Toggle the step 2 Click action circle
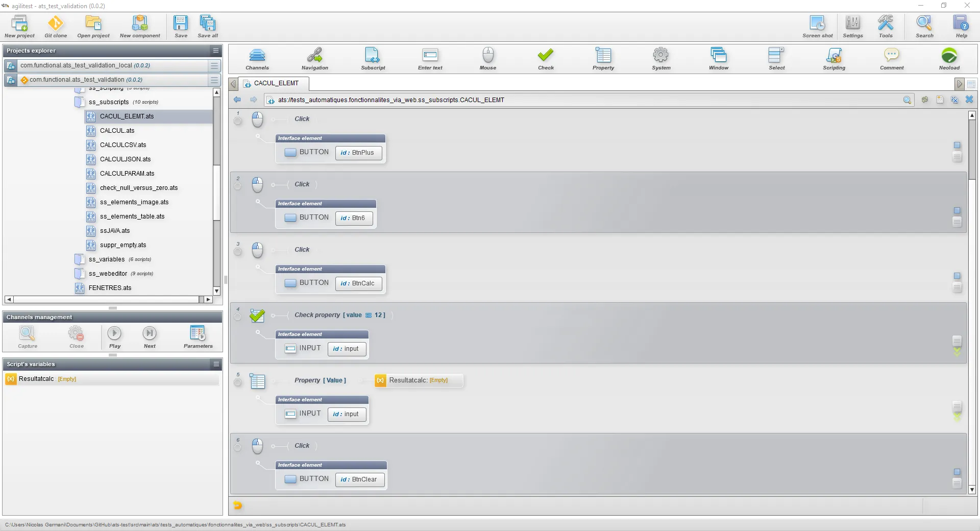This screenshot has width=980, height=531. click(238, 186)
